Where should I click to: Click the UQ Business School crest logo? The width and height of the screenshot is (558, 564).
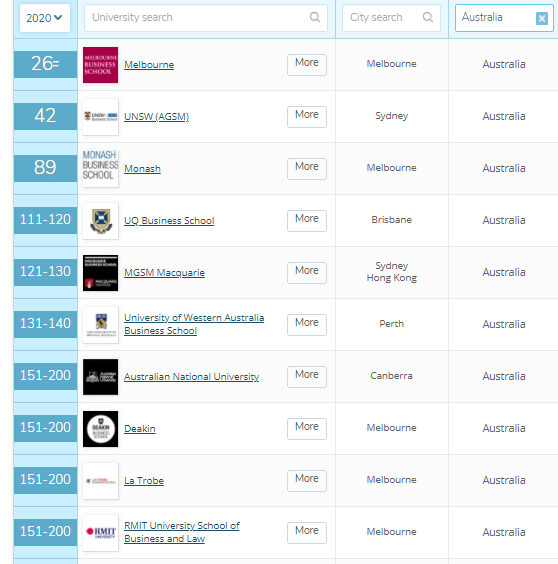click(100, 221)
